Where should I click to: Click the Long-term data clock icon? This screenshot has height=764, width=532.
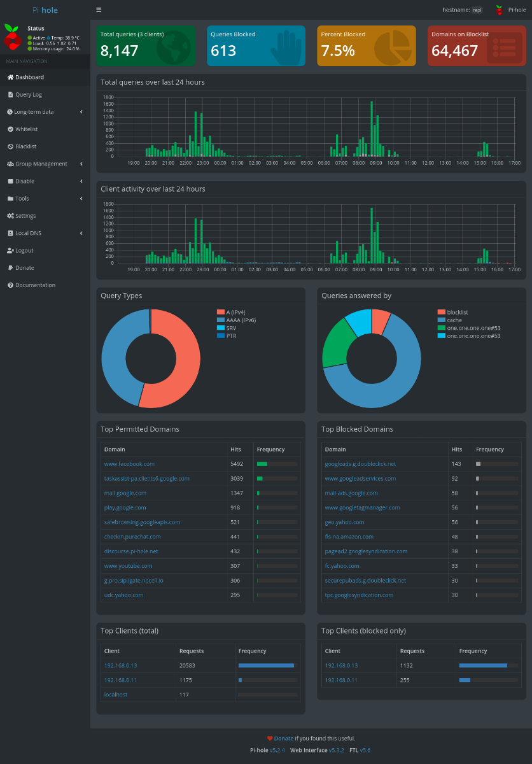point(10,112)
